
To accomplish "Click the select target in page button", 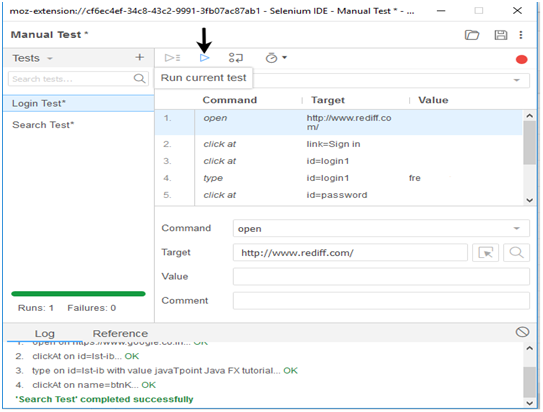I will coord(485,253).
